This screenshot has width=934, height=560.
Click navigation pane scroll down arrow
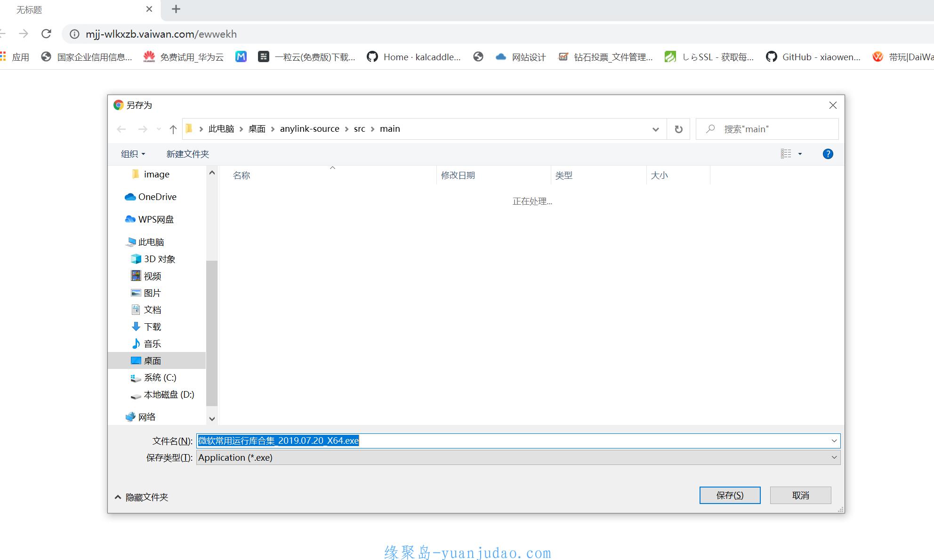pyautogui.click(x=212, y=419)
